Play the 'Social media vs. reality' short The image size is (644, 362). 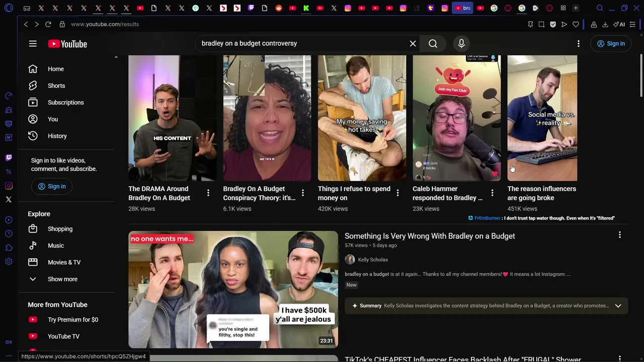542,118
